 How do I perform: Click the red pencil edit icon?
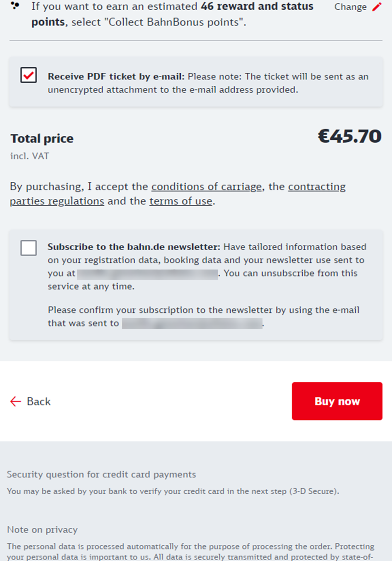coord(377,6)
